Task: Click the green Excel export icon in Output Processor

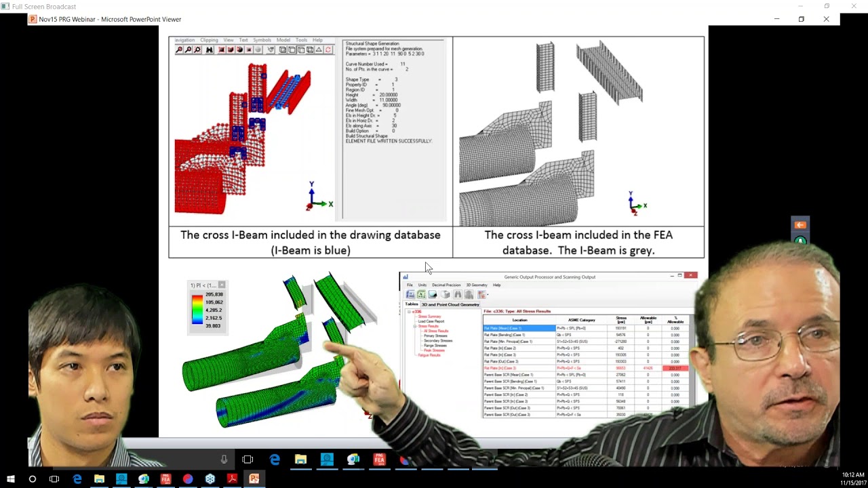Action: pos(421,294)
